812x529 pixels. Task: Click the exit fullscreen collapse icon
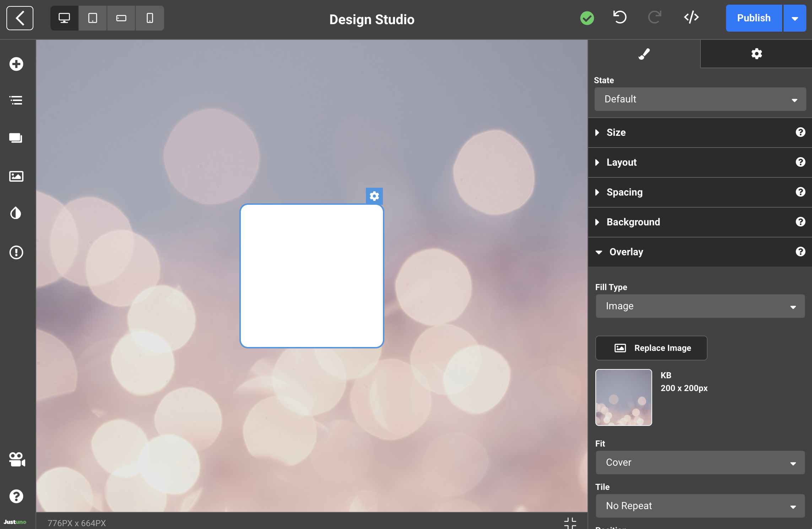click(x=570, y=523)
